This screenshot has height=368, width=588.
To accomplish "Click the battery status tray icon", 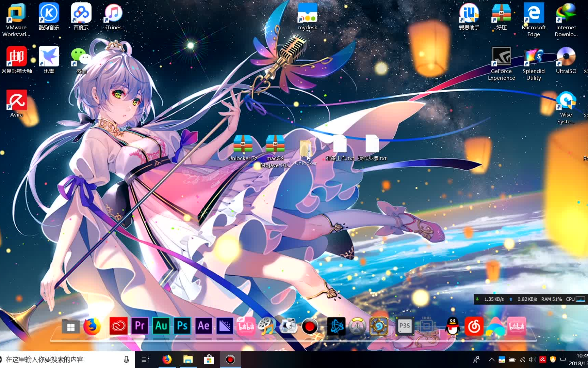I will click(512, 359).
